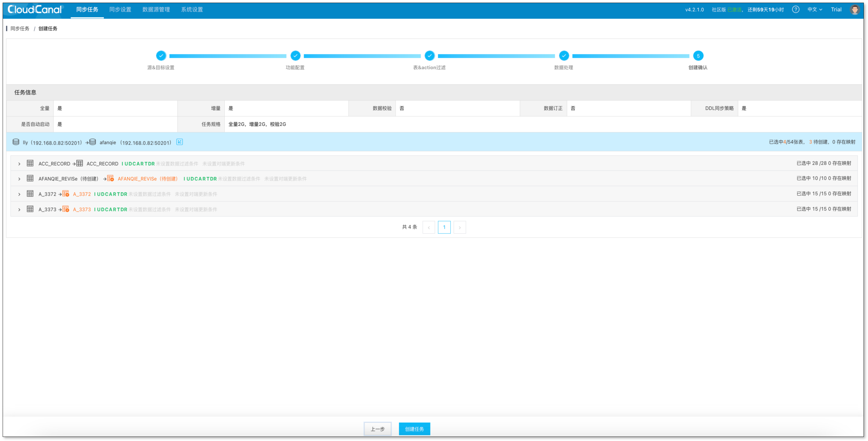Click the orange A_3373 target table icon
868x441 pixels.
click(x=66, y=209)
